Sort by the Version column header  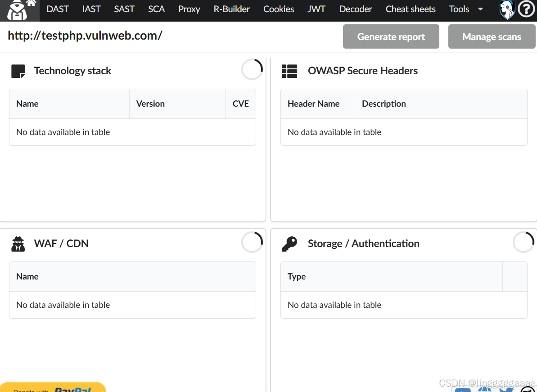(x=178, y=104)
